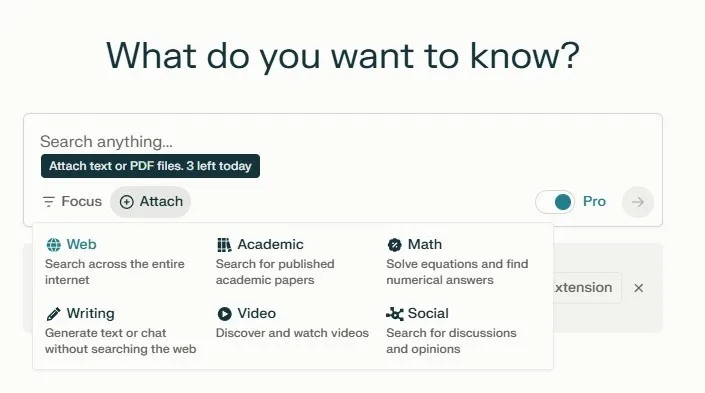
Task: Choose Writing focus mode option
Action: pos(121,331)
